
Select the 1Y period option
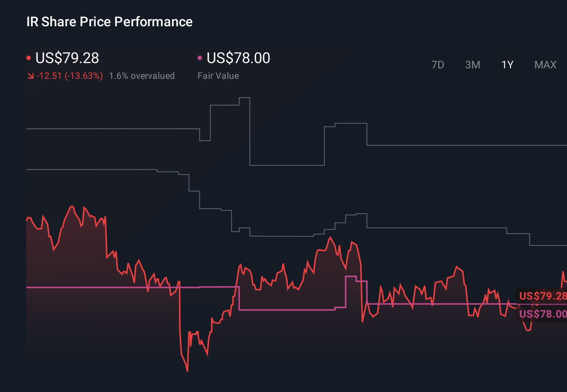(507, 65)
